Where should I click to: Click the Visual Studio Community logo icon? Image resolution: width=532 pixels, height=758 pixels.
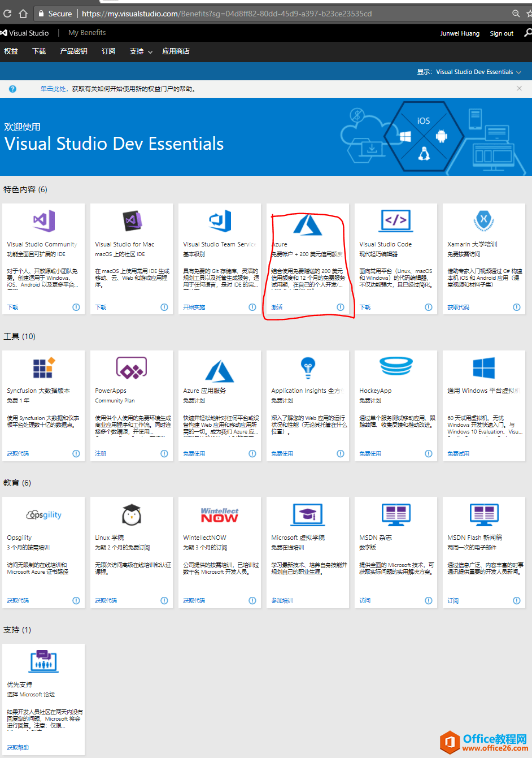tap(43, 220)
